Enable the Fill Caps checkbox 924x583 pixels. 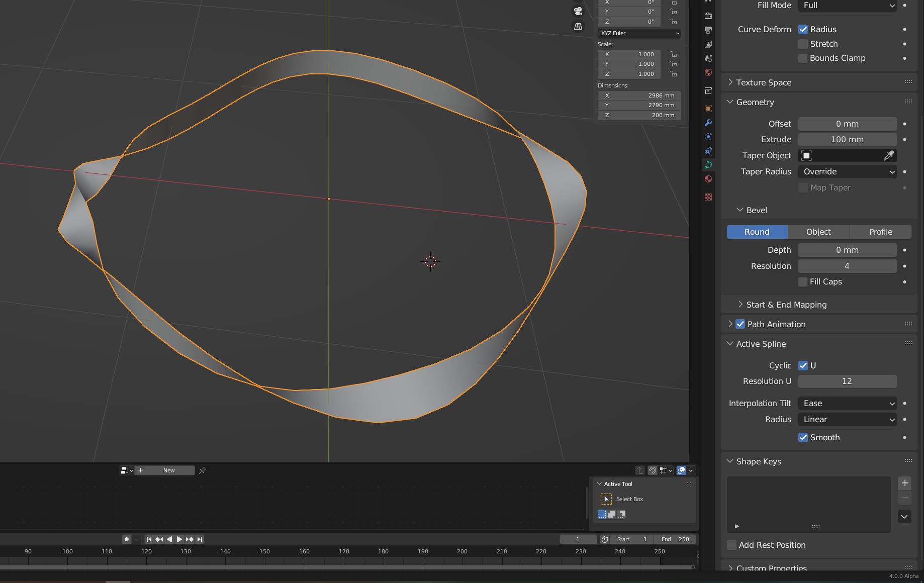pos(803,282)
